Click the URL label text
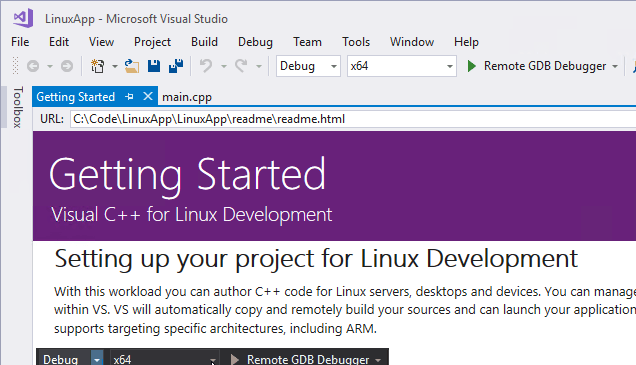Image resolution: width=636 pixels, height=365 pixels. [52, 119]
